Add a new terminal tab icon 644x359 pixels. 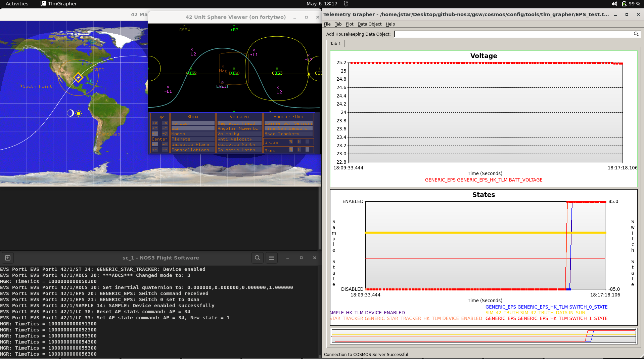pos(8,258)
